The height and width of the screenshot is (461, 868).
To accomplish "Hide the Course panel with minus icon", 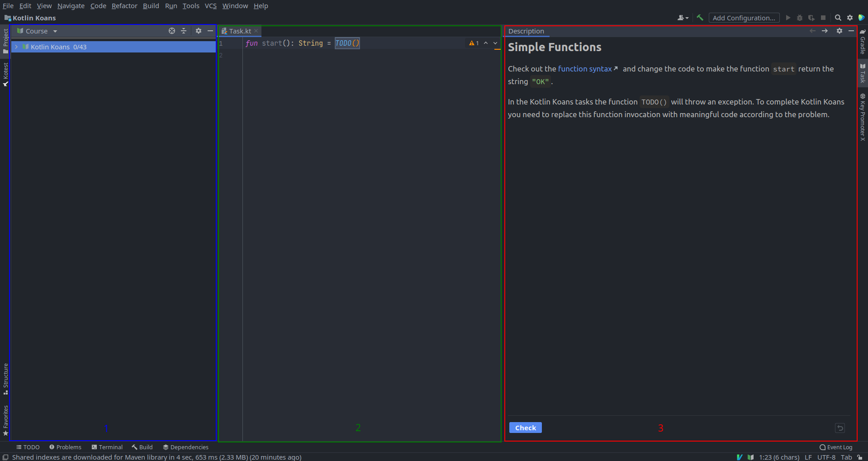I will tap(210, 31).
